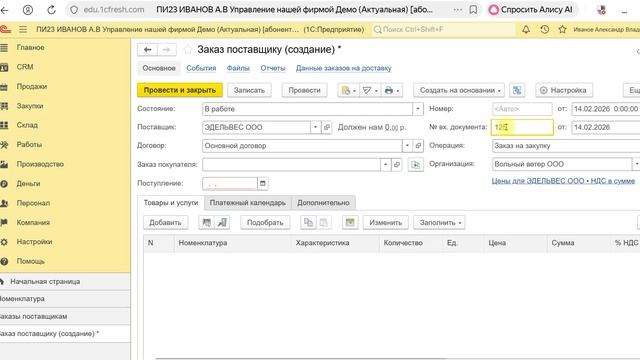This screenshot has height=360, width=640.
Task: Open the print dropdown
Action: tap(392, 90)
